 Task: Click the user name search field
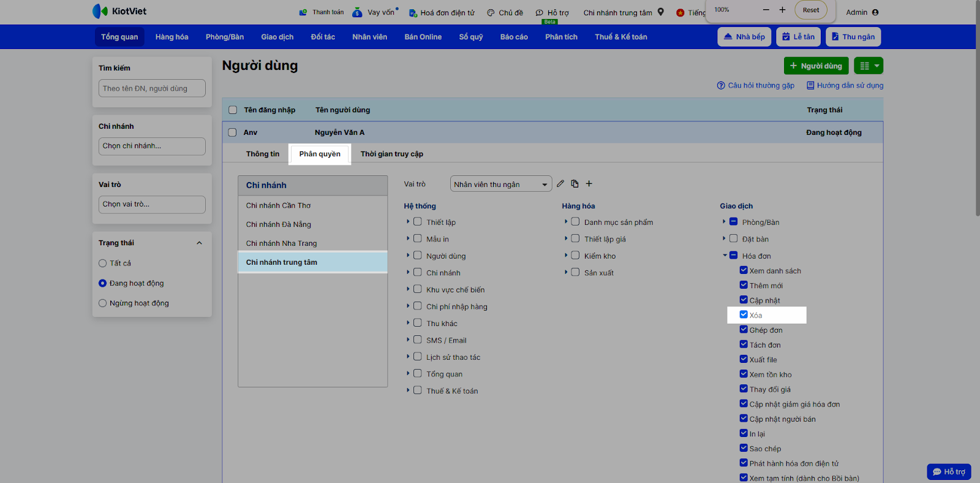tap(152, 88)
